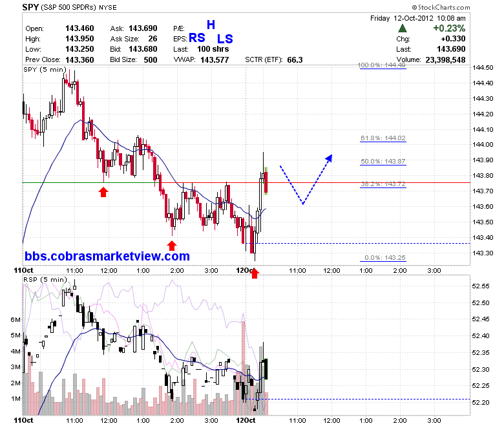The image size is (504, 426).
Task: Click the 143.30 price axis label
Action: tap(483, 253)
